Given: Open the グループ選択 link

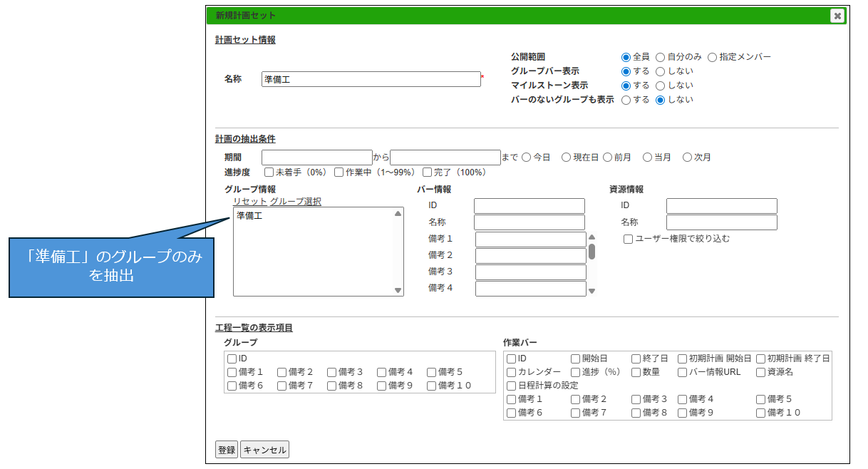Looking at the screenshot, I should [296, 202].
